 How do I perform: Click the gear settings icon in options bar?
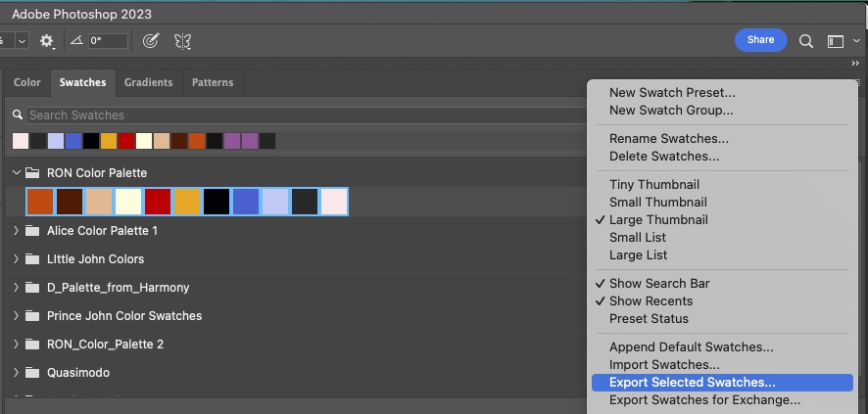tap(47, 41)
